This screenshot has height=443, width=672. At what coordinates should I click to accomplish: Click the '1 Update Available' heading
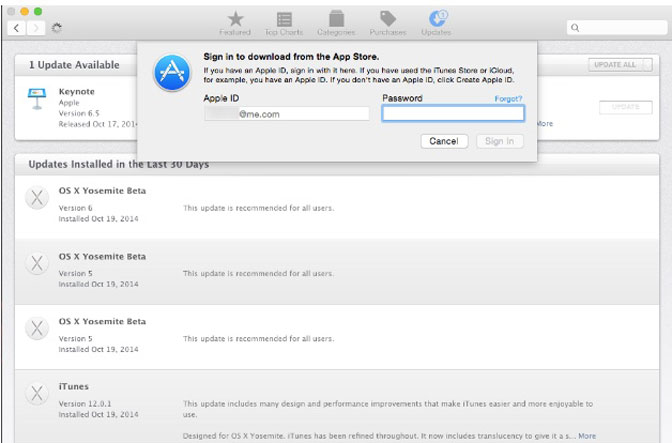tap(74, 65)
